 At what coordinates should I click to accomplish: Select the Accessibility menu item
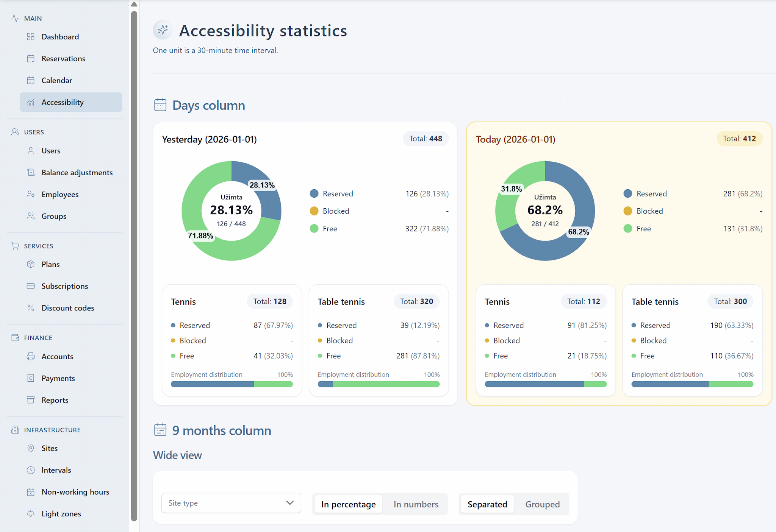pyautogui.click(x=71, y=102)
